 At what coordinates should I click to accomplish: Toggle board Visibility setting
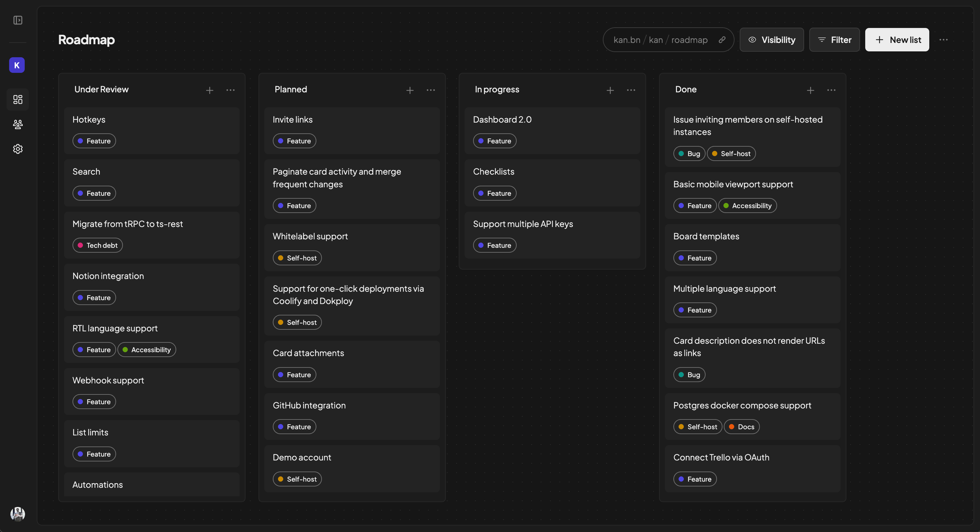pyautogui.click(x=772, y=40)
